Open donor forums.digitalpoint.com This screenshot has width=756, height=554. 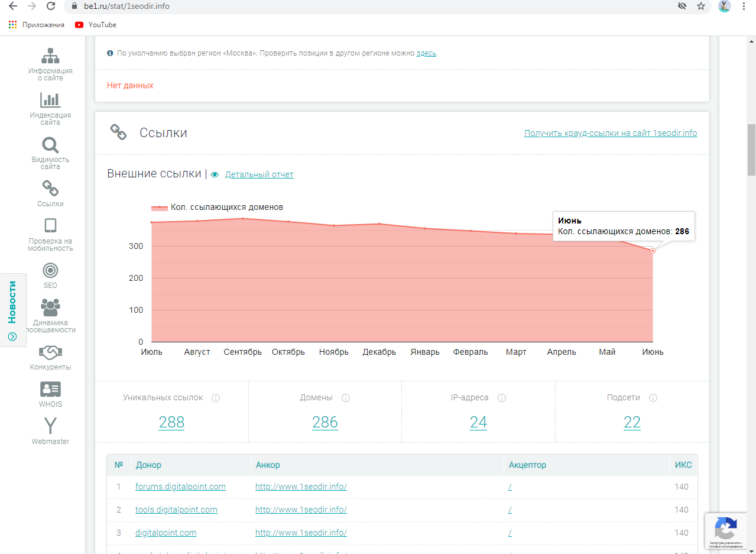tap(181, 487)
